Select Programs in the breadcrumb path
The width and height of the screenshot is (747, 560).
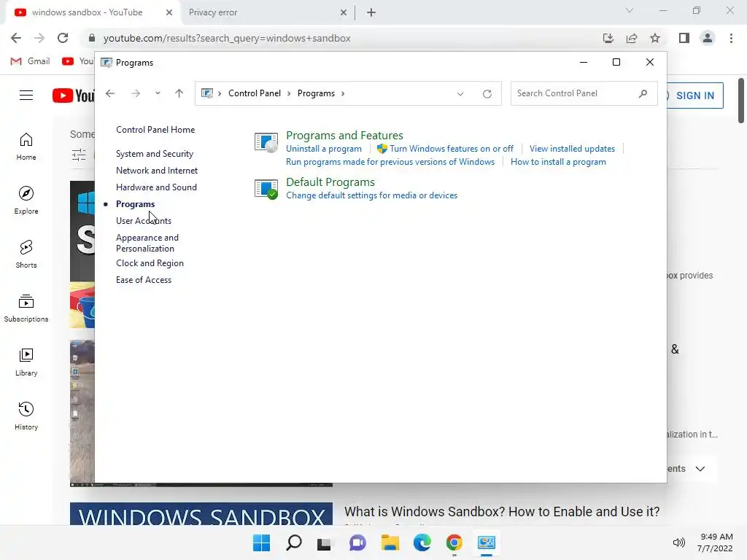(x=316, y=93)
